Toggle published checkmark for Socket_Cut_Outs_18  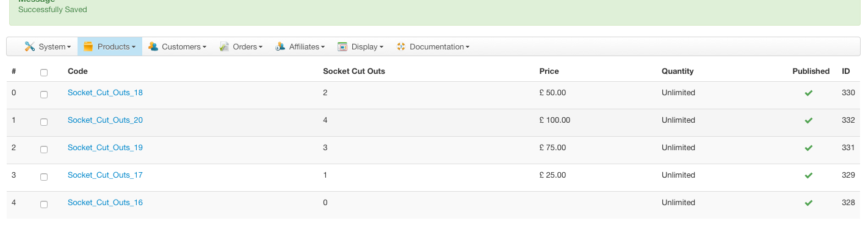point(808,93)
